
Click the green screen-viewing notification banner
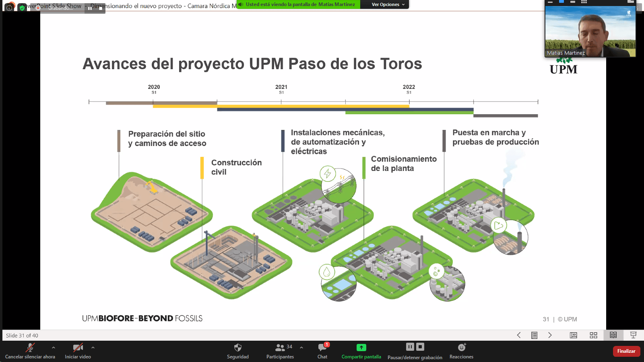point(298,4)
